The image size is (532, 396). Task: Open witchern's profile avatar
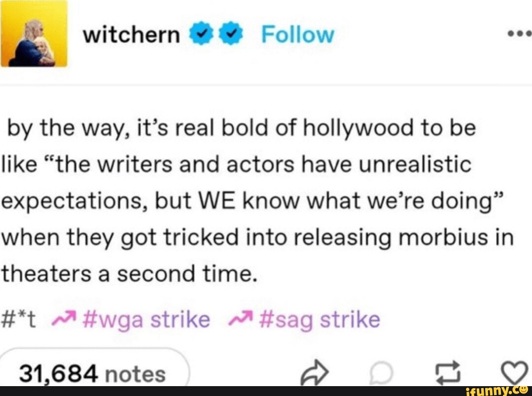pyautogui.click(x=33, y=33)
